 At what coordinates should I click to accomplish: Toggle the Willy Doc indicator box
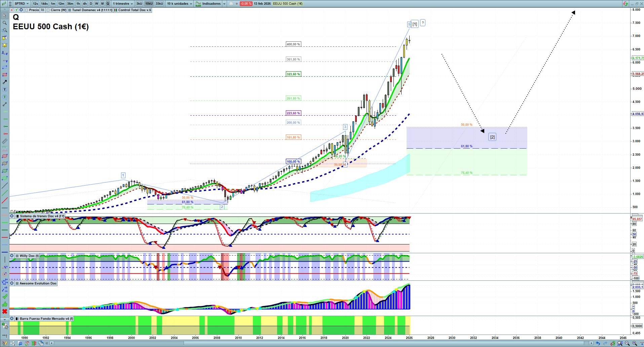click(x=17, y=256)
